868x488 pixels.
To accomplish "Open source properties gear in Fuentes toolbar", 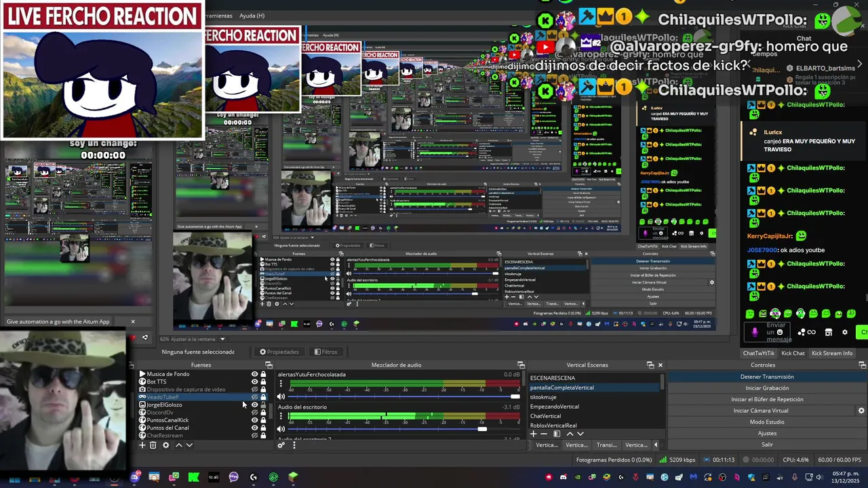I will click(x=165, y=445).
